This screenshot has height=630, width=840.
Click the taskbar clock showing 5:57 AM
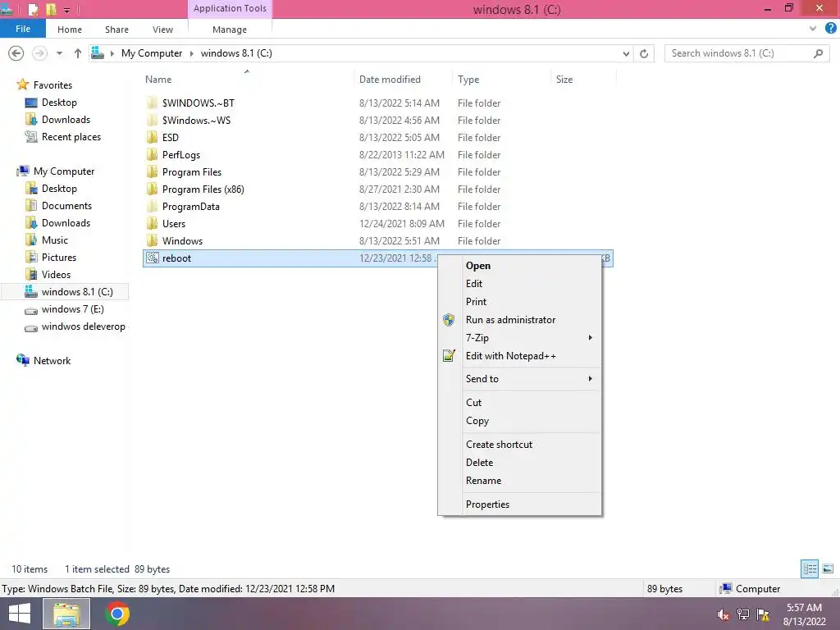pos(804,614)
